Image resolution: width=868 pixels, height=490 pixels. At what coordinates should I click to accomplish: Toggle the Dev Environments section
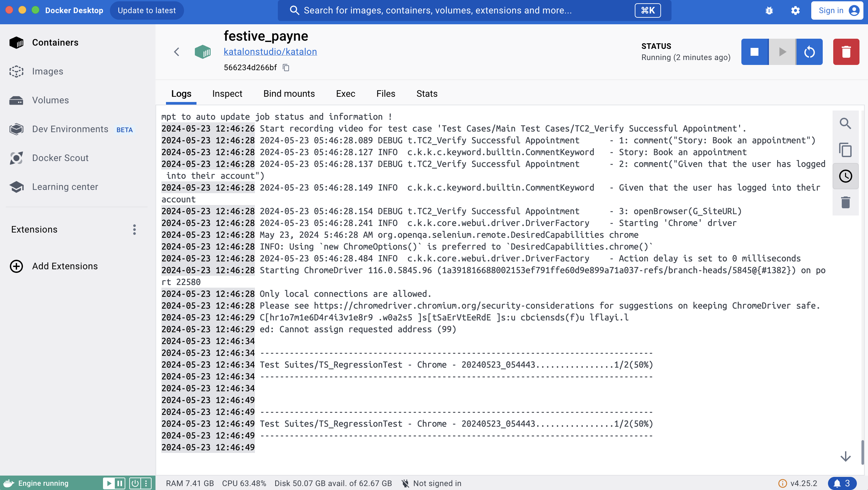coord(71,129)
